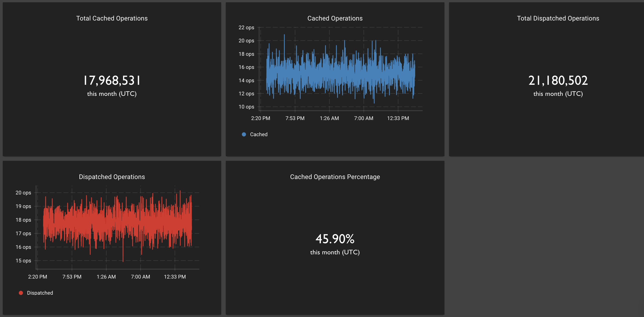
Task: Click 2:20 PM on Cached chart axis
Action: 261,118
